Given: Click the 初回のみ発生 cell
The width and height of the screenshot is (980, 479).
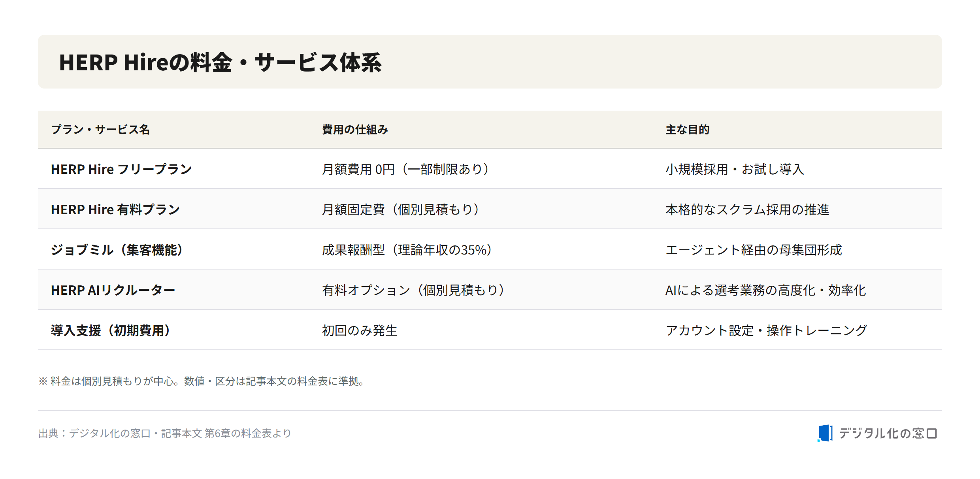Looking at the screenshot, I should (360, 330).
